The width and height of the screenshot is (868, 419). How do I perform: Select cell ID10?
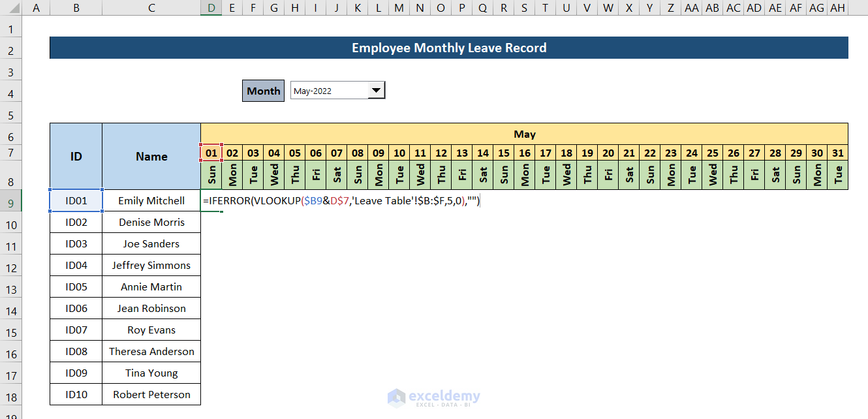tap(76, 395)
